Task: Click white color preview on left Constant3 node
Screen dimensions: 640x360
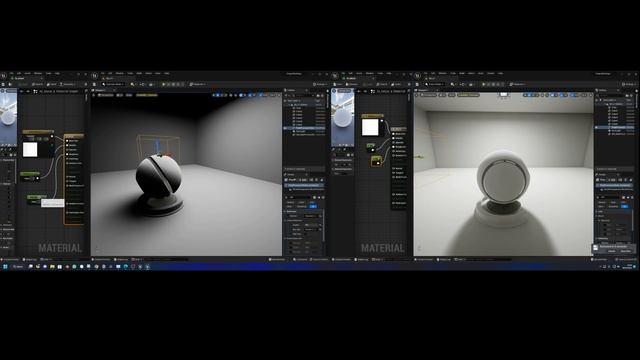Action: point(30,149)
